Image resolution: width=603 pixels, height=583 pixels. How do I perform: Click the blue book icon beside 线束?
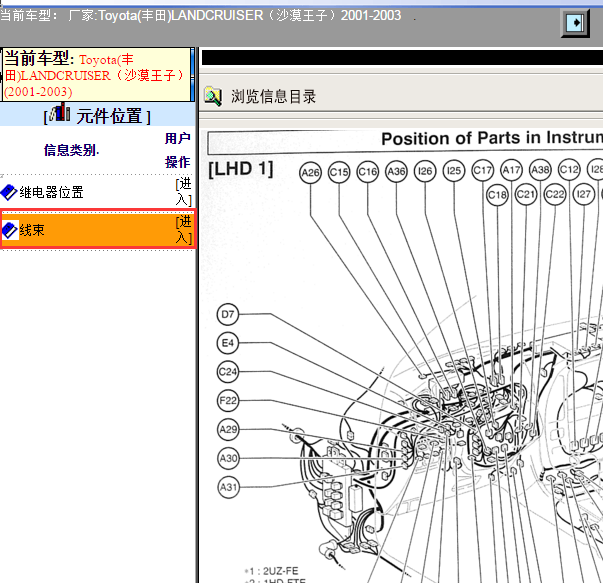coord(9,230)
